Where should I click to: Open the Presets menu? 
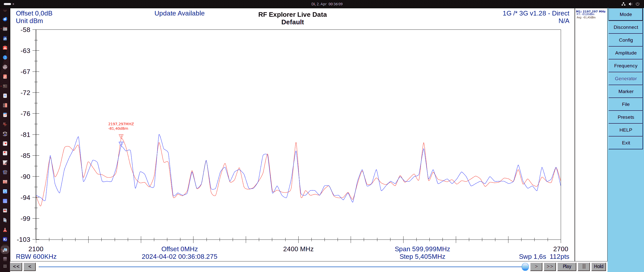[x=625, y=117]
